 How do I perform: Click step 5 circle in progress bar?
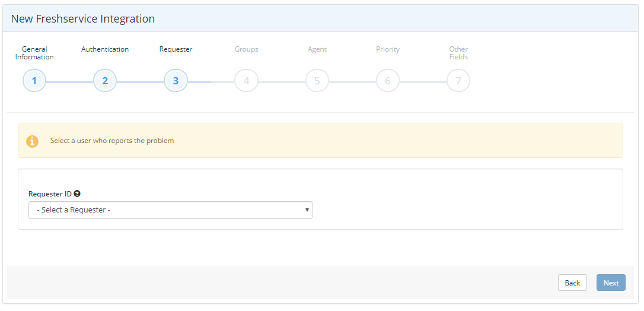pos(317,81)
